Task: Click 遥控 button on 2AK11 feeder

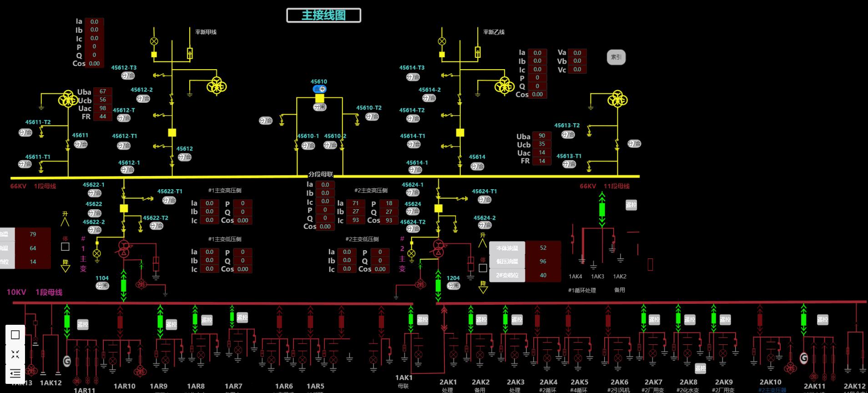Action: click(x=823, y=320)
